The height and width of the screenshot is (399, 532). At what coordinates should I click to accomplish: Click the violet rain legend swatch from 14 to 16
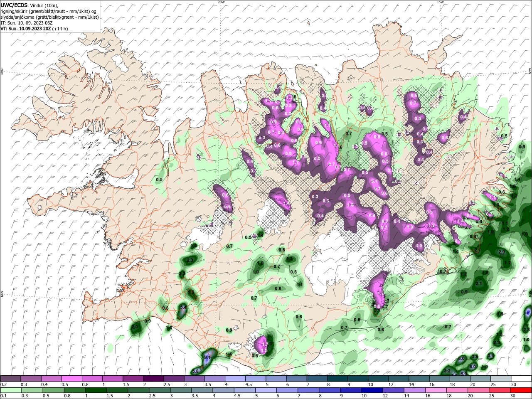415,390
